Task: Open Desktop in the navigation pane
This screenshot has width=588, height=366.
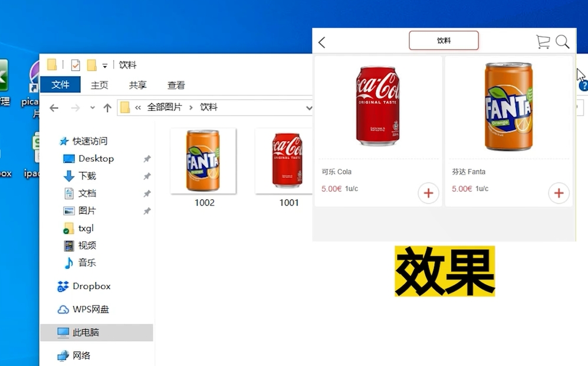Action: pyautogui.click(x=96, y=158)
